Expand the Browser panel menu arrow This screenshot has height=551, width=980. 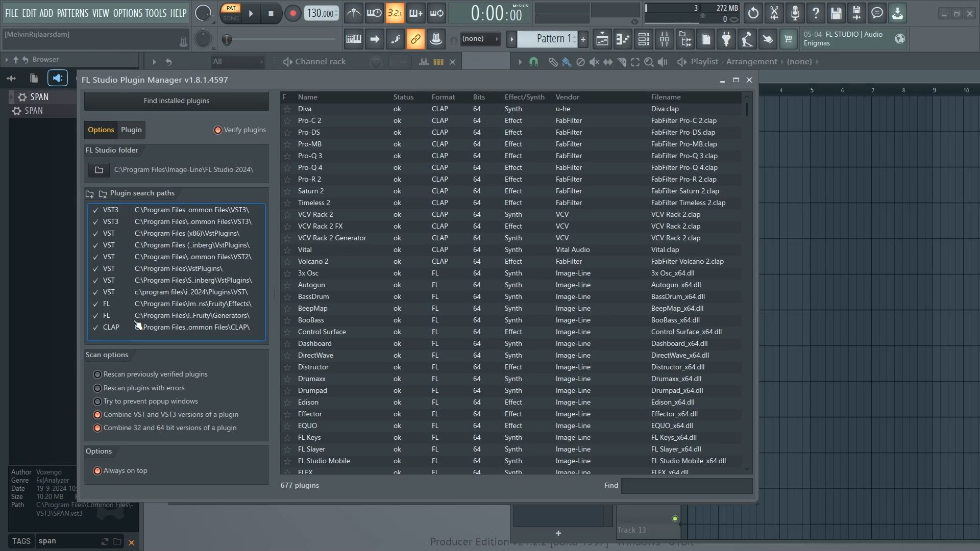point(6,60)
